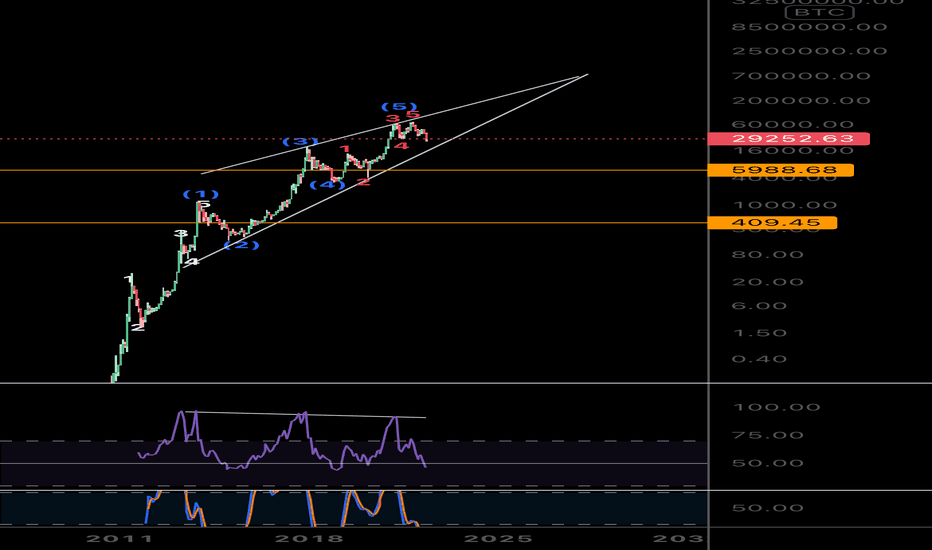The height and width of the screenshot is (550, 932).
Task: Click the 0.40 price axis label
Action: tap(759, 359)
